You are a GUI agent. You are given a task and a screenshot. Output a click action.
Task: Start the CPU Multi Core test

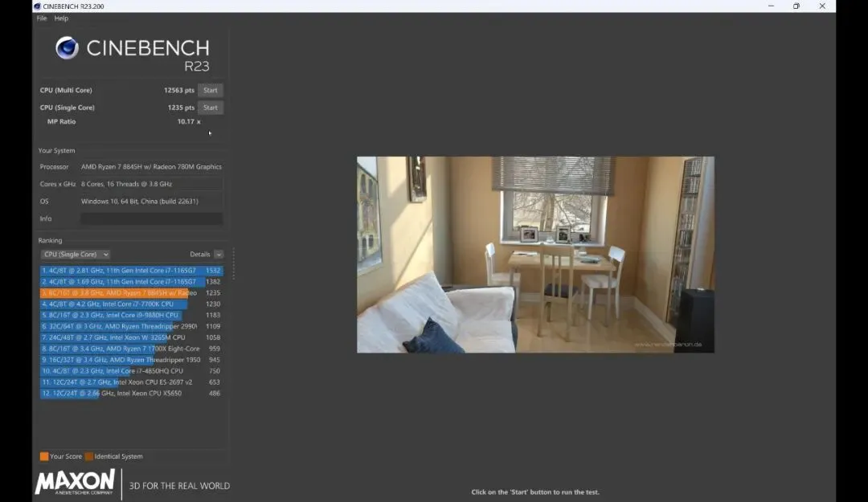[211, 90]
